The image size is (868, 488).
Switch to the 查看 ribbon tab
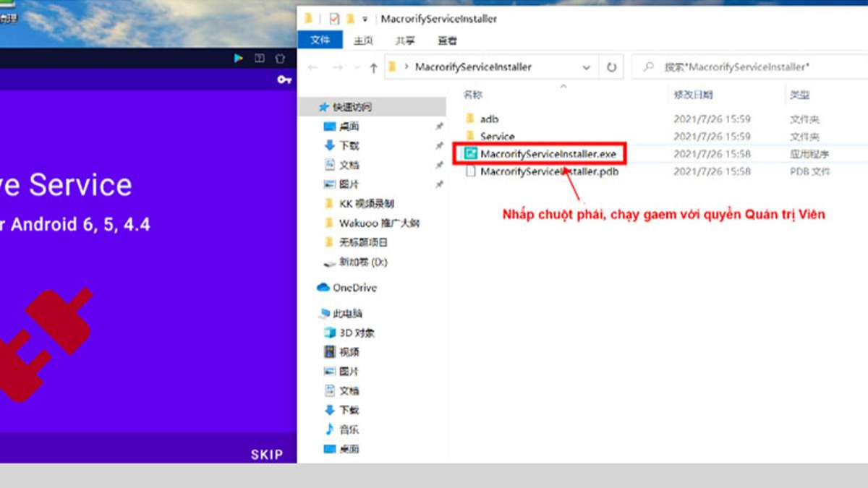click(447, 41)
